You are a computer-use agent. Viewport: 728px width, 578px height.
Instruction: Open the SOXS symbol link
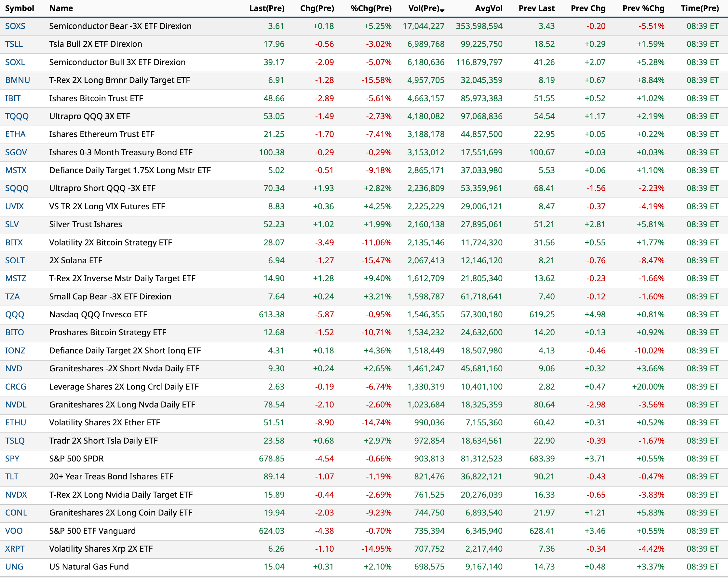coord(15,26)
